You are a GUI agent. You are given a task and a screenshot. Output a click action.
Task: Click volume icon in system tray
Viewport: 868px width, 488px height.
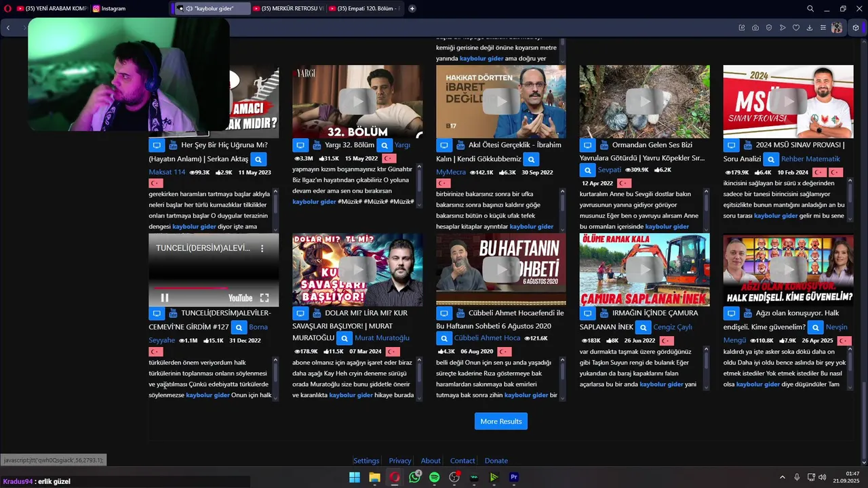click(824, 477)
